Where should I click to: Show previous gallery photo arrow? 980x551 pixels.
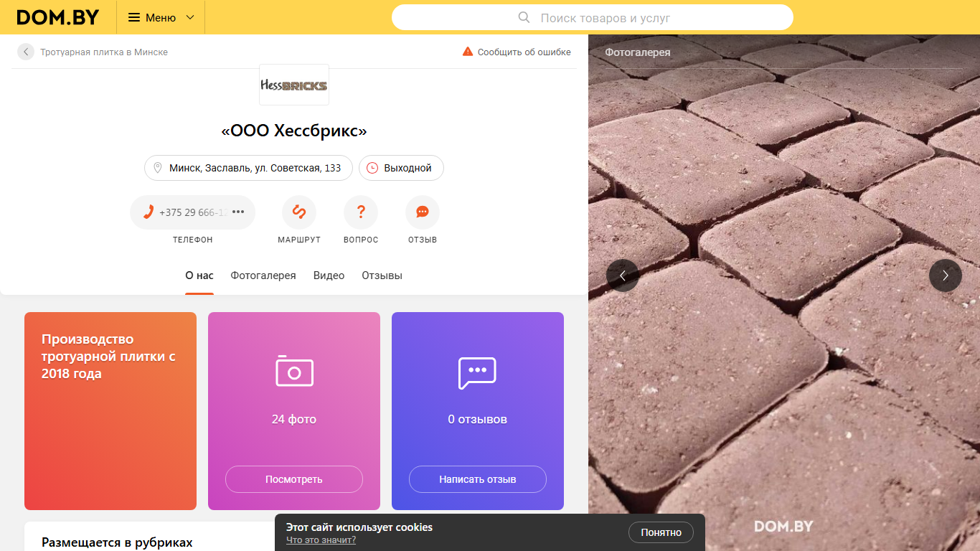(623, 275)
